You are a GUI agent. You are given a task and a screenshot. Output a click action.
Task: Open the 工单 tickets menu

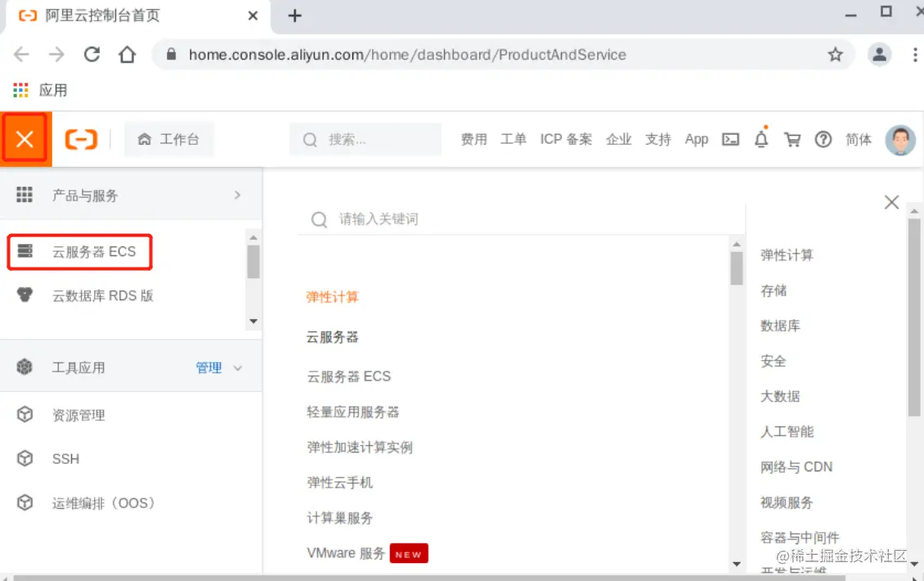pos(514,139)
